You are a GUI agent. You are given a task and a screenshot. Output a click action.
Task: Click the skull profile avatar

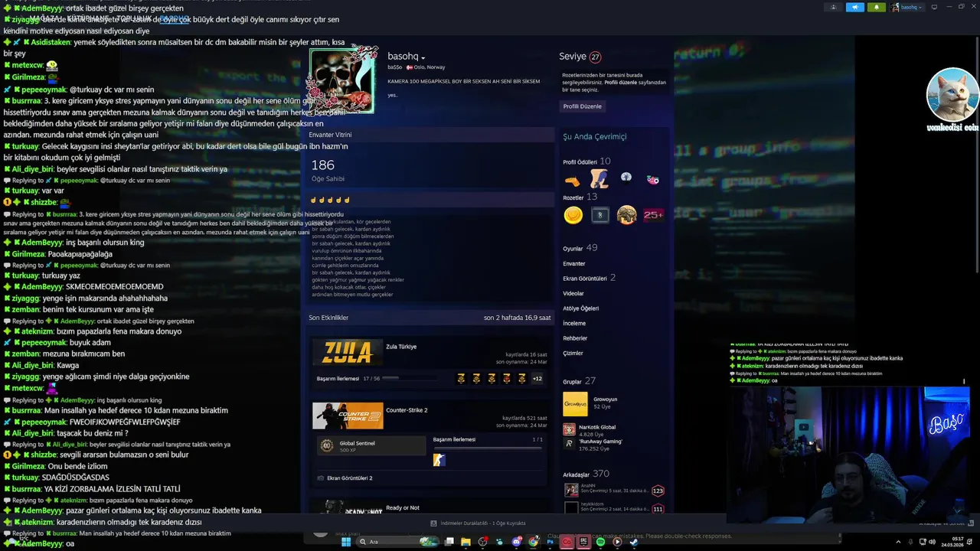click(342, 80)
